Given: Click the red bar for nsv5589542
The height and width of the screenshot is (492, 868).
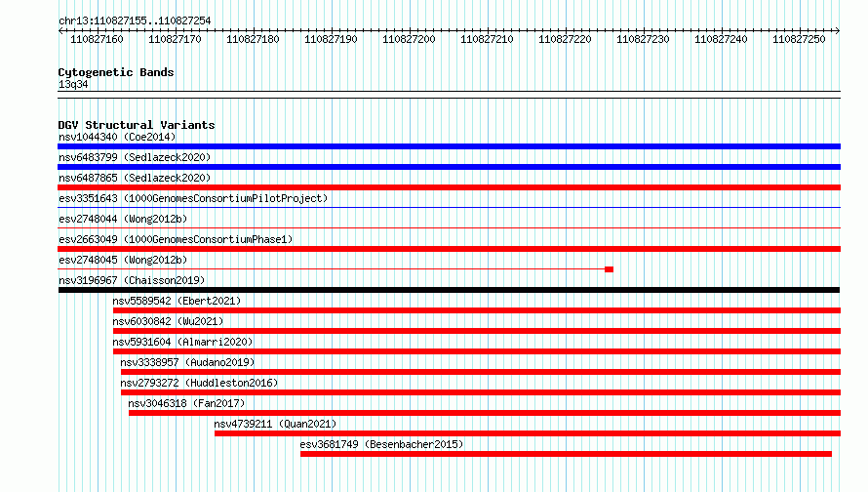Looking at the screenshot, I should tap(477, 310).
